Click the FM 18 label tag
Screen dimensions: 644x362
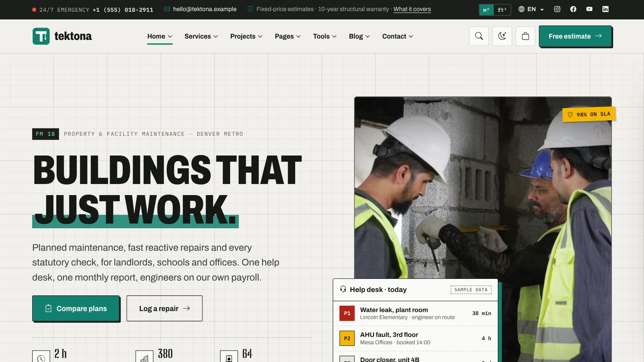pyautogui.click(x=45, y=134)
